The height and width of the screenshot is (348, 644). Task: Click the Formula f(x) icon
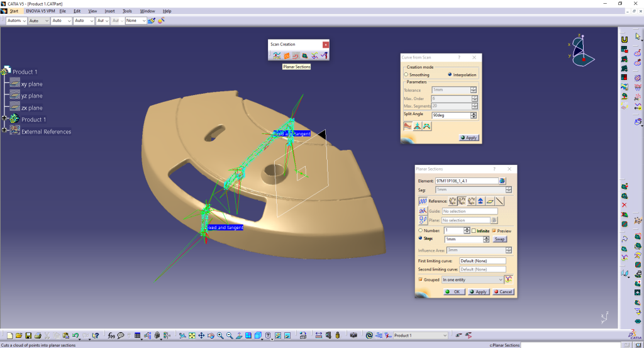click(111, 335)
